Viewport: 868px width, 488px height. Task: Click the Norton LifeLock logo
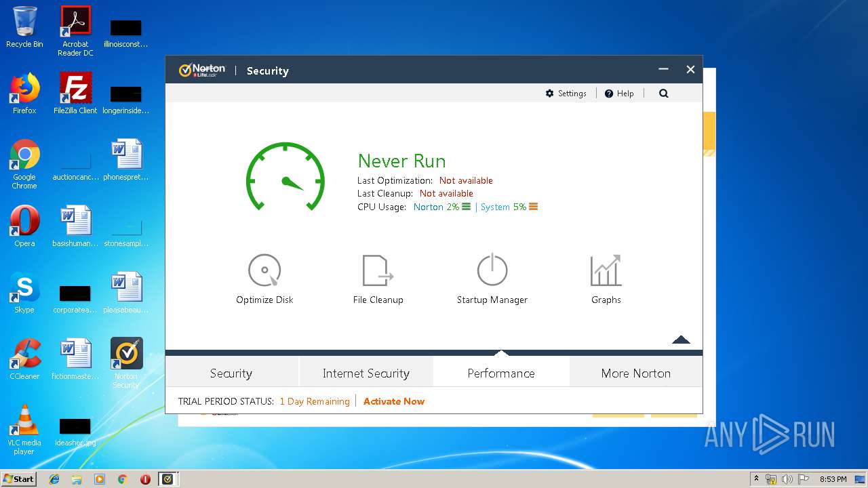201,70
